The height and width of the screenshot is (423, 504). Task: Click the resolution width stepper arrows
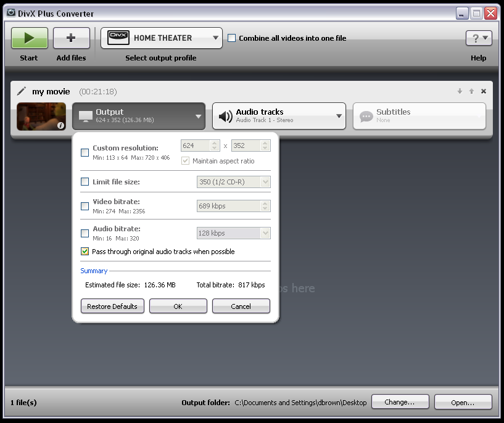[215, 146]
